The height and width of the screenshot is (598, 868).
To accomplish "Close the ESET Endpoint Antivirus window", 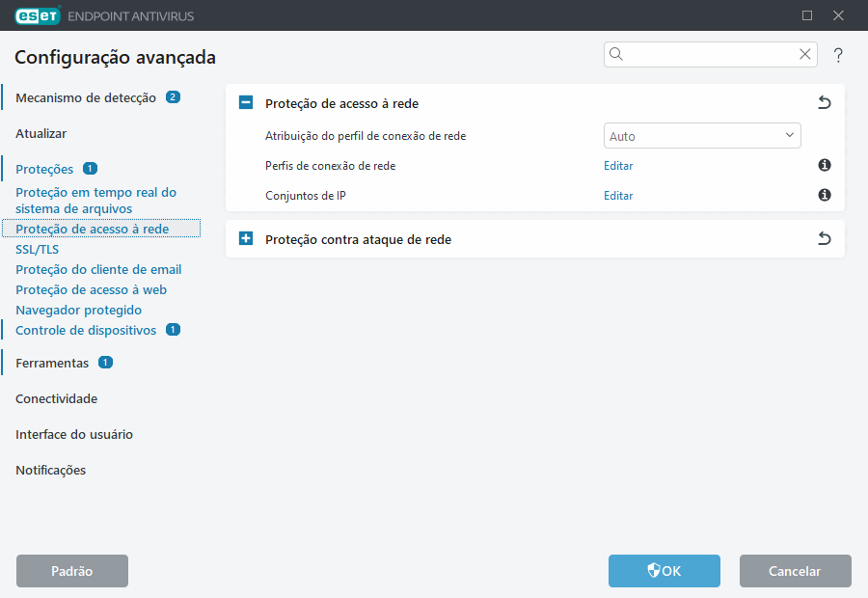I will tap(838, 15).
